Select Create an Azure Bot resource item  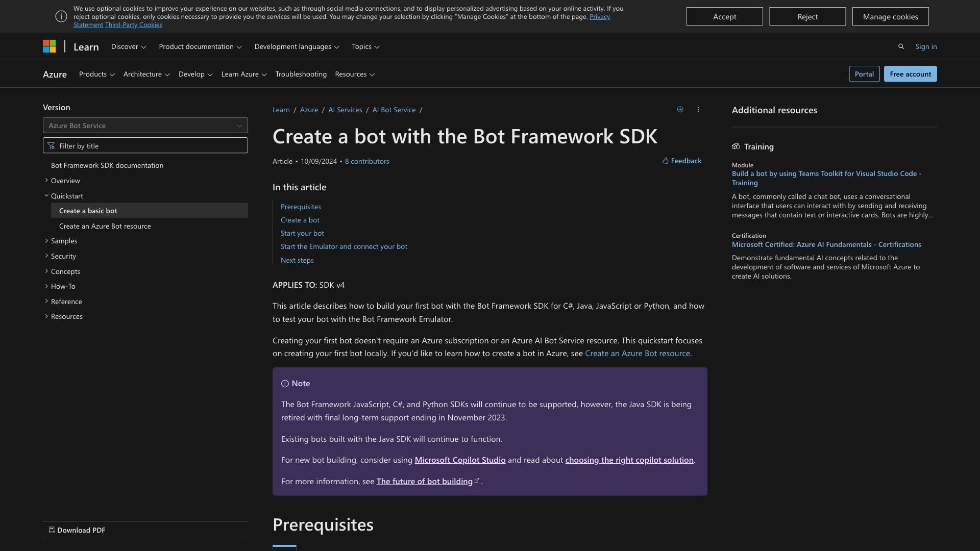tap(105, 226)
